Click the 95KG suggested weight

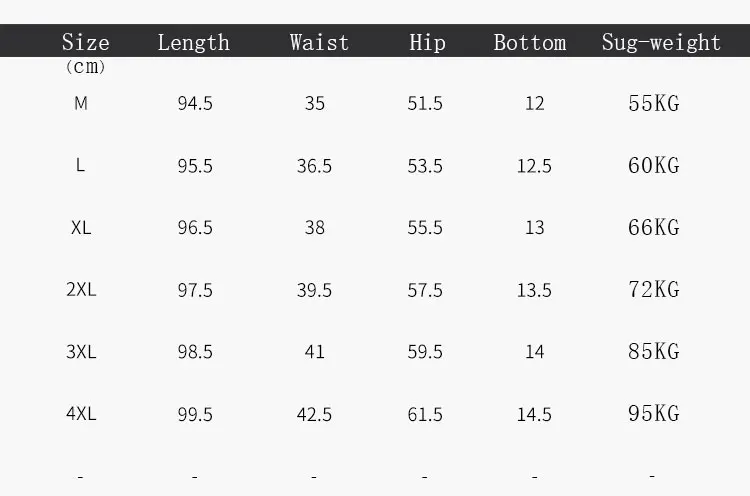654,413
